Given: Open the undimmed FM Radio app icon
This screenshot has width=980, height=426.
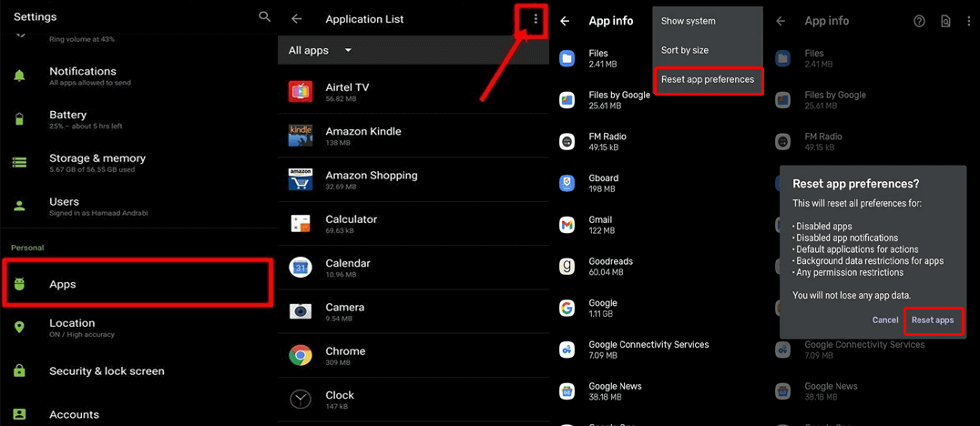Looking at the screenshot, I should point(567,142).
